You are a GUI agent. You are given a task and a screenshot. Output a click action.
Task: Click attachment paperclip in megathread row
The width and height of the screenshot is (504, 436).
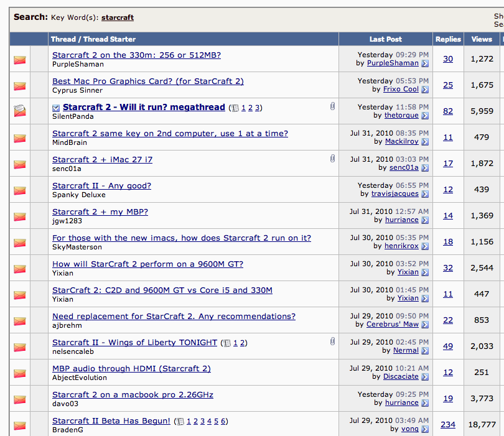pyautogui.click(x=332, y=106)
